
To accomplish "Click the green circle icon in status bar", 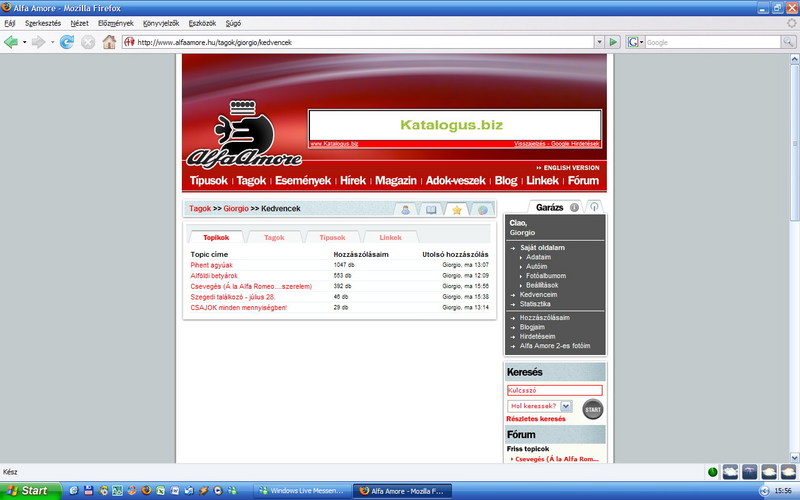I will (x=713, y=472).
